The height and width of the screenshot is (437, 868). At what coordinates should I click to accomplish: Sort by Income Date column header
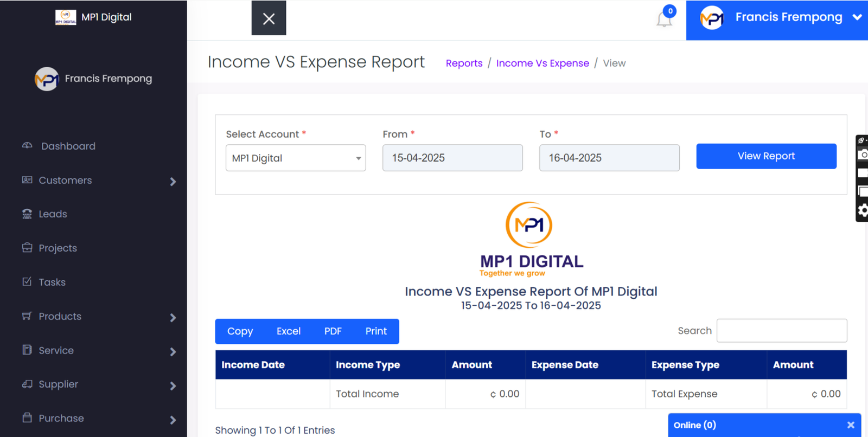(272, 365)
